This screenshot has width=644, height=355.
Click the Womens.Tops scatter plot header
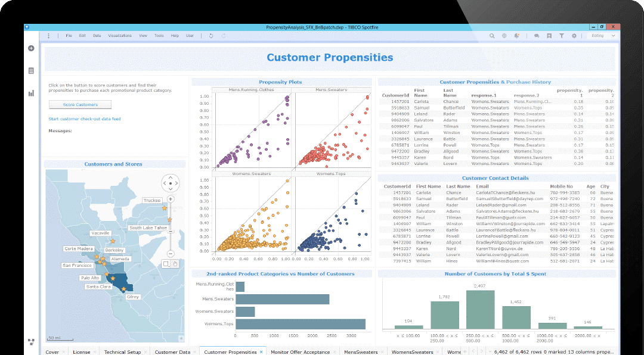[331, 173]
